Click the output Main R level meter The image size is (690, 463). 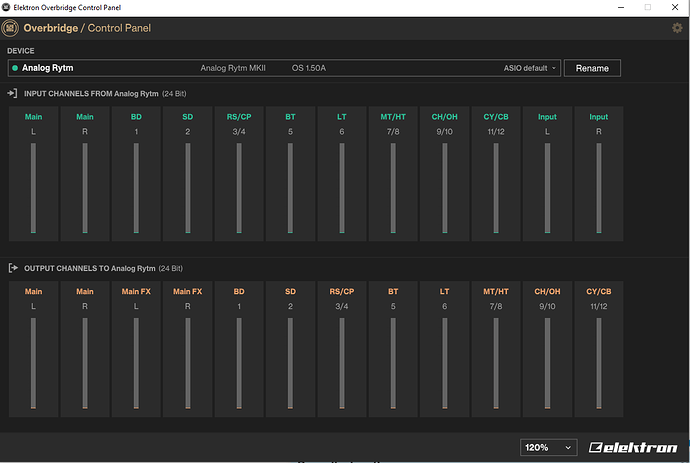(85, 363)
